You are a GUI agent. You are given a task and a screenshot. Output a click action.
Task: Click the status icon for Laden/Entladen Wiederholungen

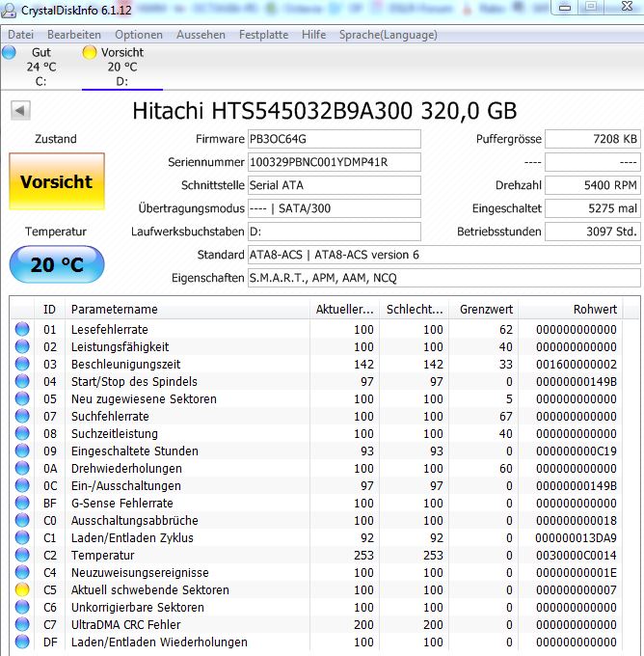tap(22, 642)
